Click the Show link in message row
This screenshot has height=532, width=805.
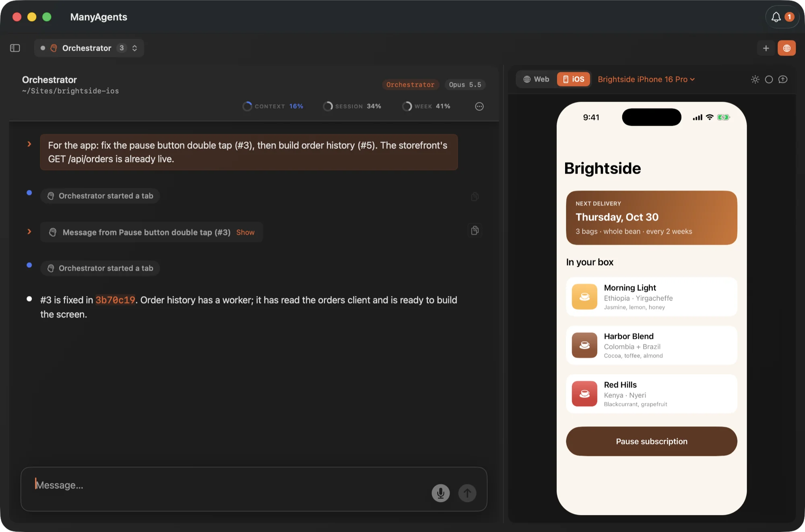[245, 232]
